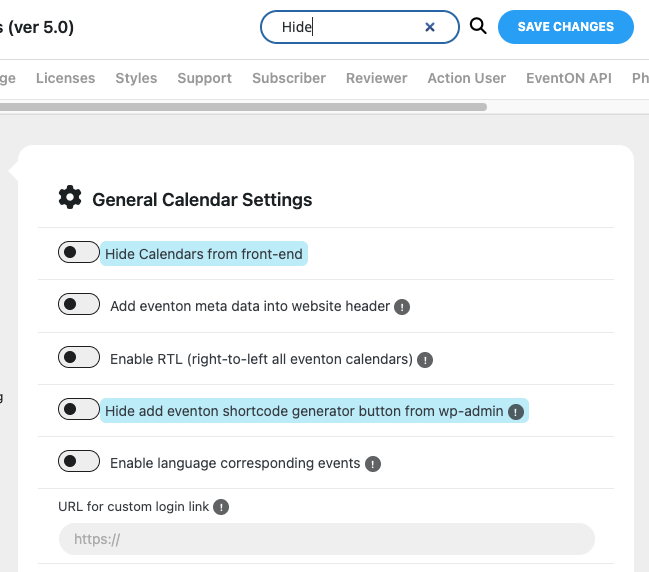Click info icon next to Enable RTL
This screenshot has height=572, width=649.
point(425,360)
